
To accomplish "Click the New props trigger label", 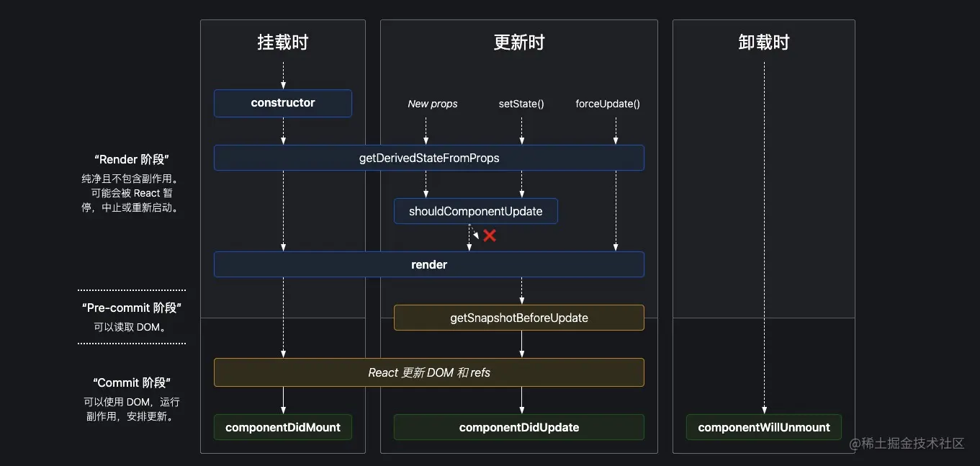I will pos(433,104).
